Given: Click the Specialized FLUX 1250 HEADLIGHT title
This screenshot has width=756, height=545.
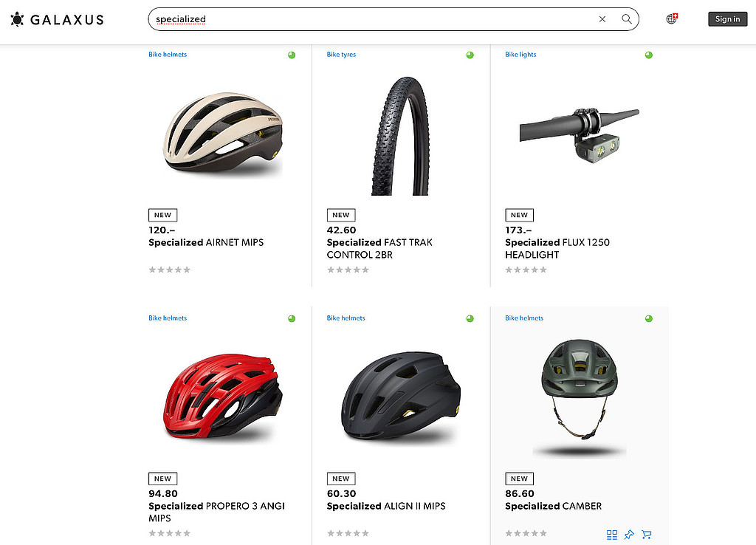Looking at the screenshot, I should pyautogui.click(x=557, y=248).
